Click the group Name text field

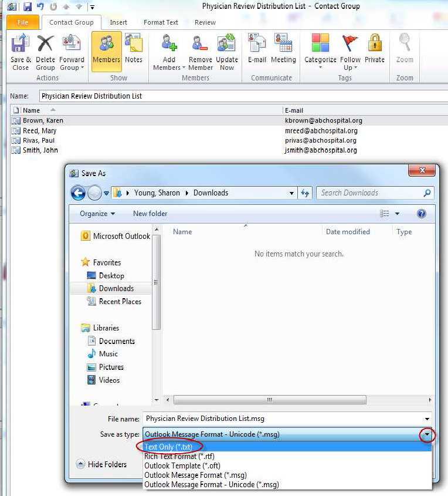pyautogui.click(x=243, y=96)
